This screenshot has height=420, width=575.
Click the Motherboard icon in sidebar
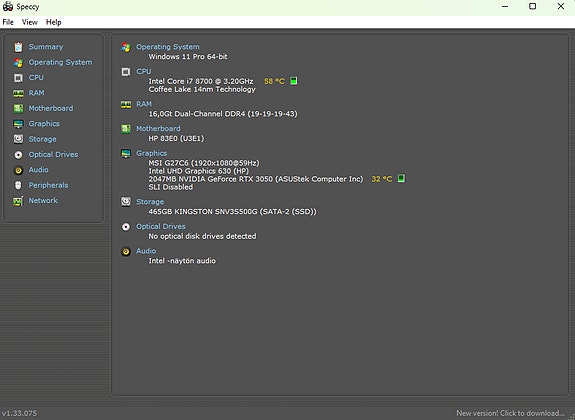tap(18, 109)
